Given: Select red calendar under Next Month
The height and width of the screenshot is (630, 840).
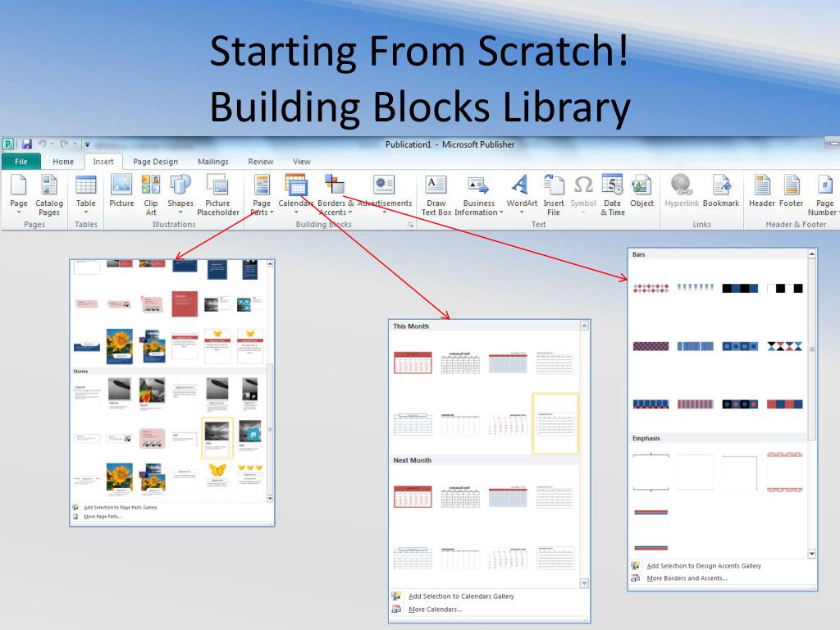Looking at the screenshot, I should tap(413, 496).
